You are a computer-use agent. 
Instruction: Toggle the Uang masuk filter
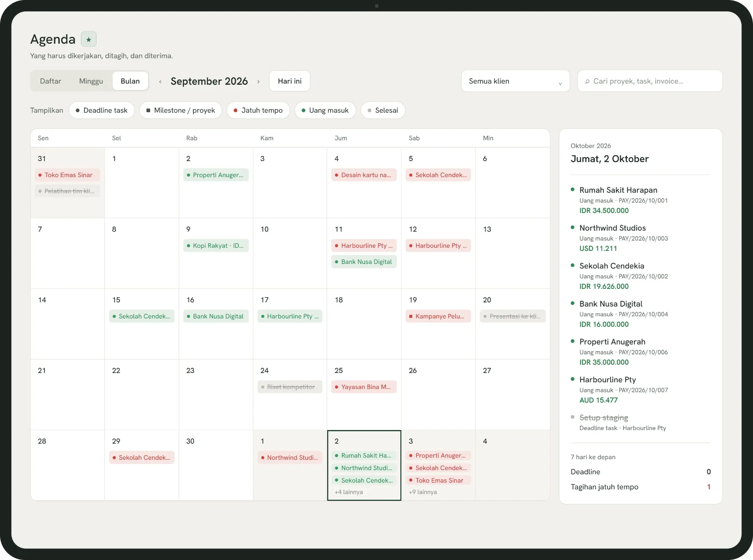[x=325, y=110]
